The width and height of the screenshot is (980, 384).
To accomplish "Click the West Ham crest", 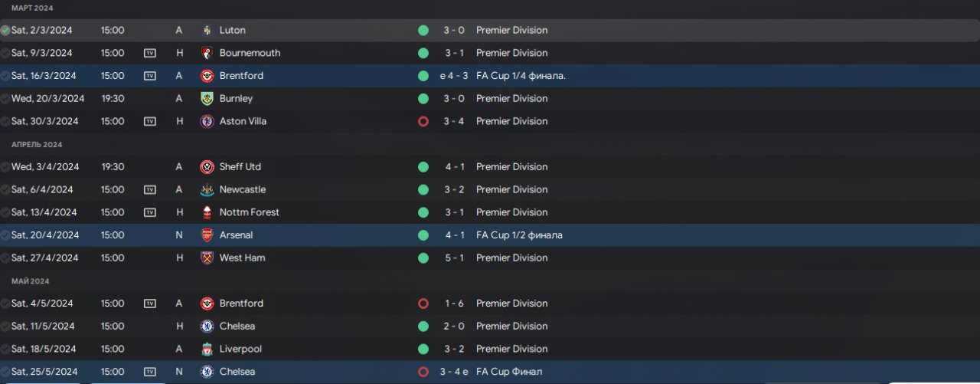I will tap(207, 258).
